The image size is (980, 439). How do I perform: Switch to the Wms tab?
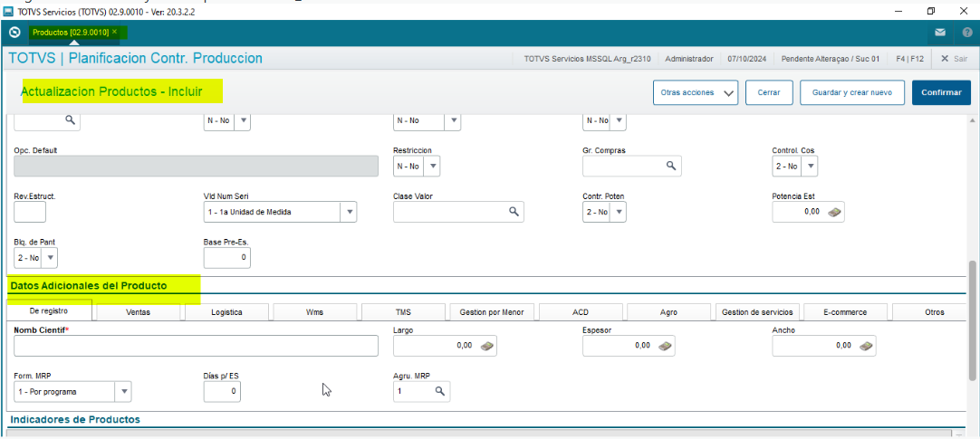coord(314,311)
